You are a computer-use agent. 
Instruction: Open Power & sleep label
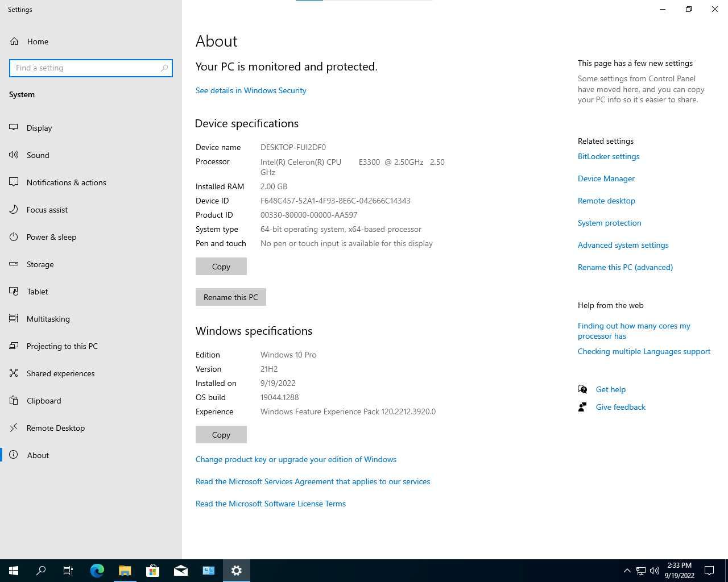pyautogui.click(x=51, y=237)
